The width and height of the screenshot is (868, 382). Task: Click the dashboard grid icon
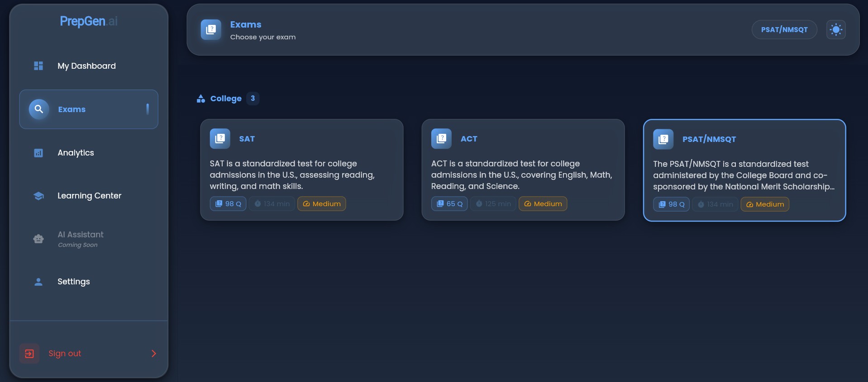point(38,66)
